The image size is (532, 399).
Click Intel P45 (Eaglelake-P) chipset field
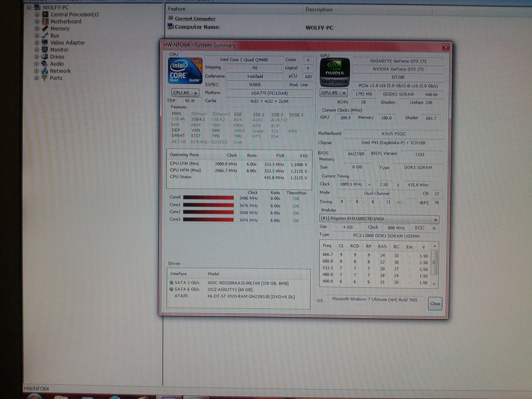[393, 143]
